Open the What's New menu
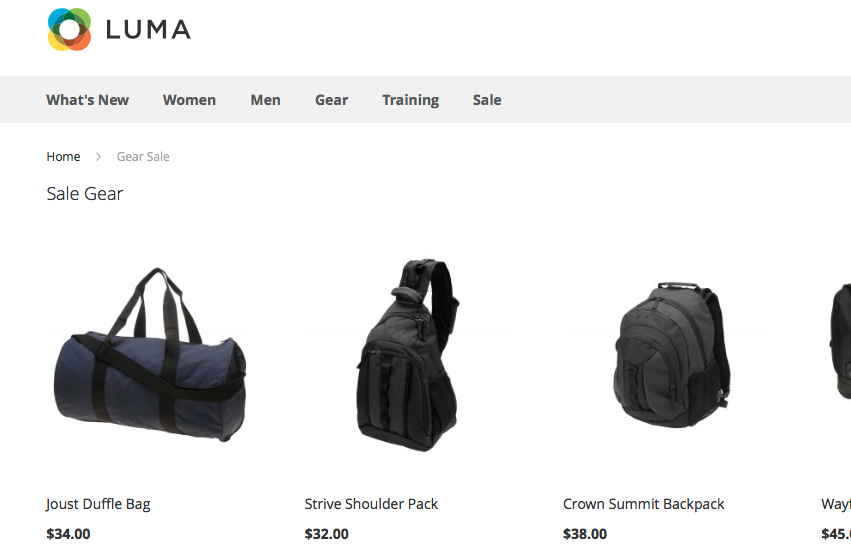The image size is (851, 545). [87, 100]
